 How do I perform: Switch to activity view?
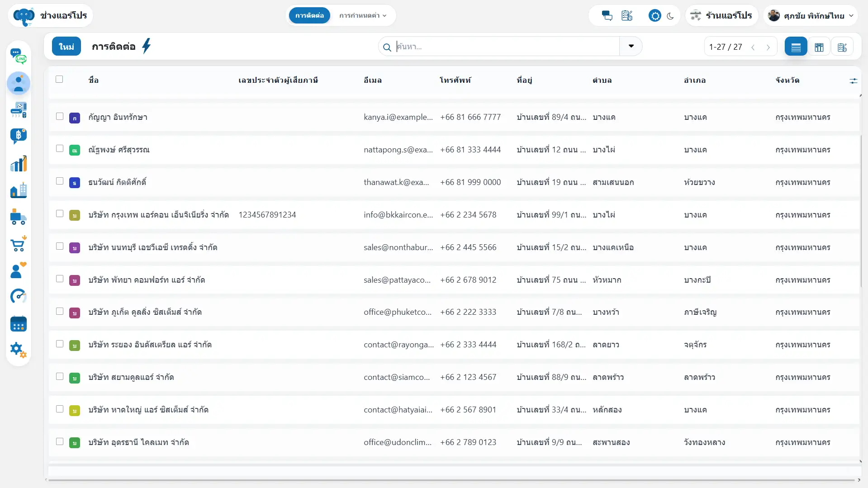[842, 47]
